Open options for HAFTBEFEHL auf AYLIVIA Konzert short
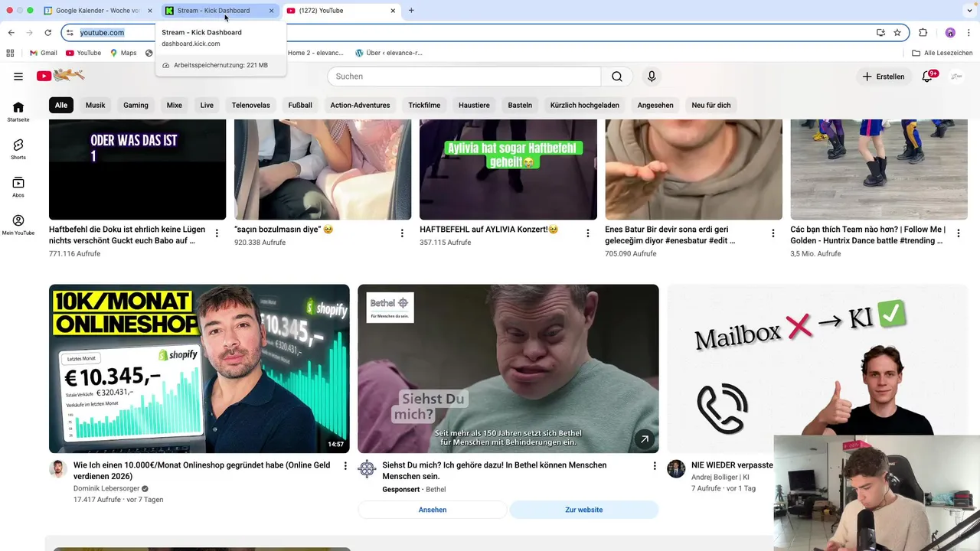 [588, 233]
